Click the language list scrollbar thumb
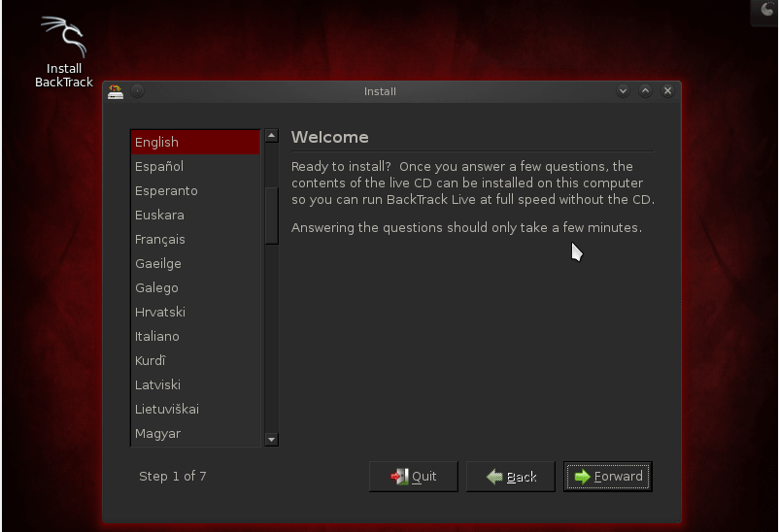The image size is (779, 532). tap(271, 216)
